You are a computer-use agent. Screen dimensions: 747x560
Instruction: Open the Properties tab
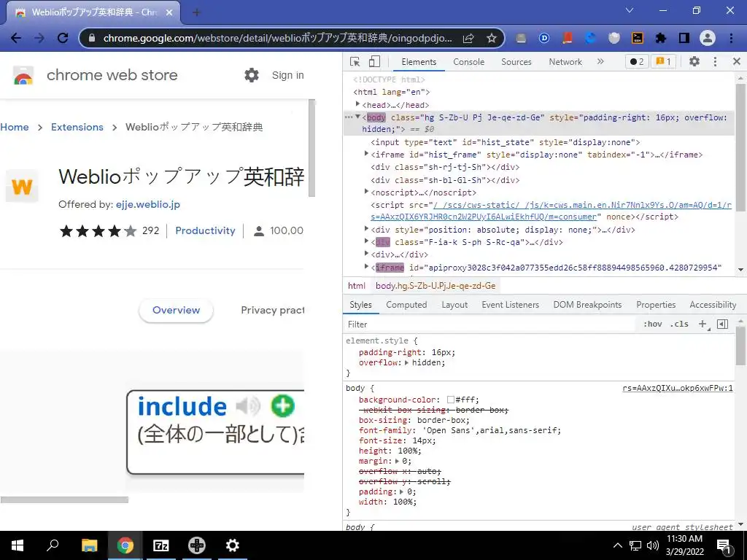pos(656,305)
